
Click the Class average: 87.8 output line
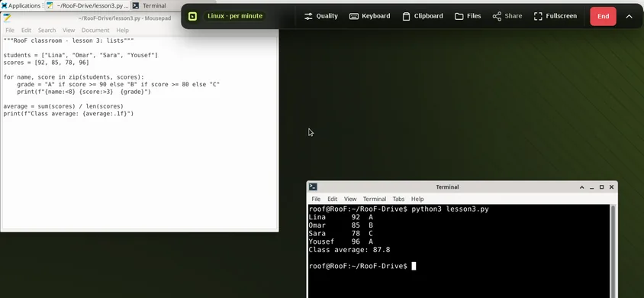tap(349, 250)
